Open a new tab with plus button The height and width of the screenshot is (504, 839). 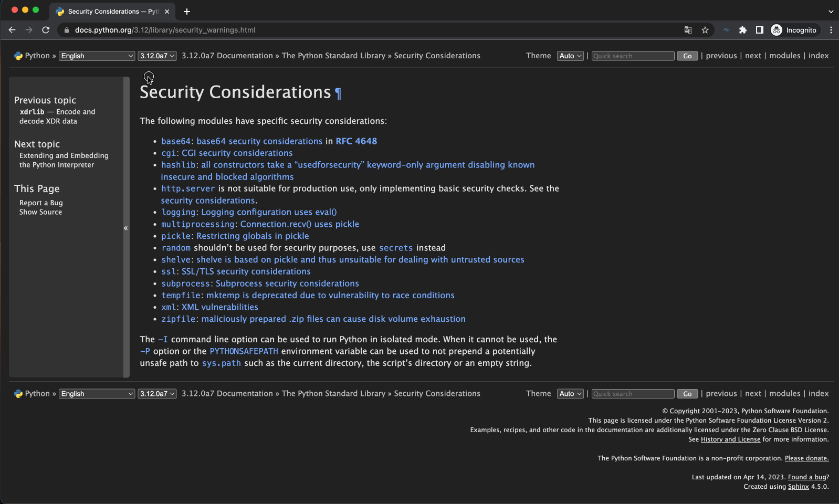187,11
